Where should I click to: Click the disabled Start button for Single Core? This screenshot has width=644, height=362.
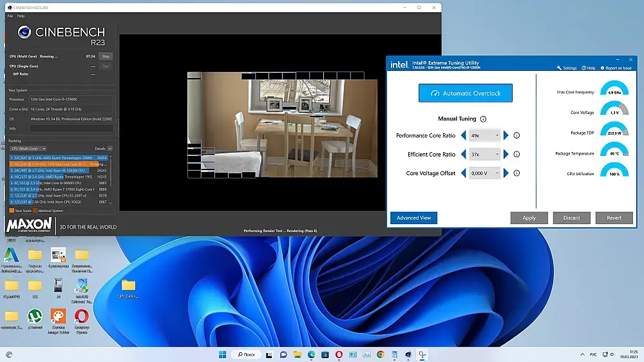coord(106,66)
